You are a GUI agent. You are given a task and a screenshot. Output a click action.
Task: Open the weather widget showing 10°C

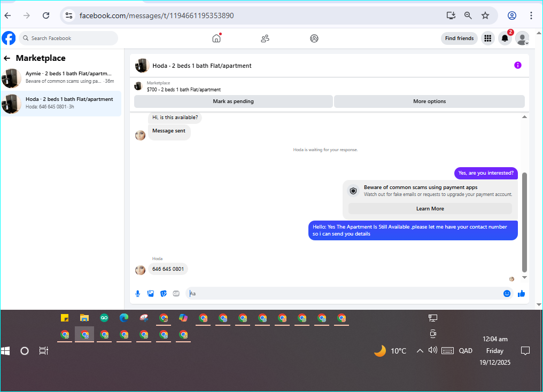[390, 351]
